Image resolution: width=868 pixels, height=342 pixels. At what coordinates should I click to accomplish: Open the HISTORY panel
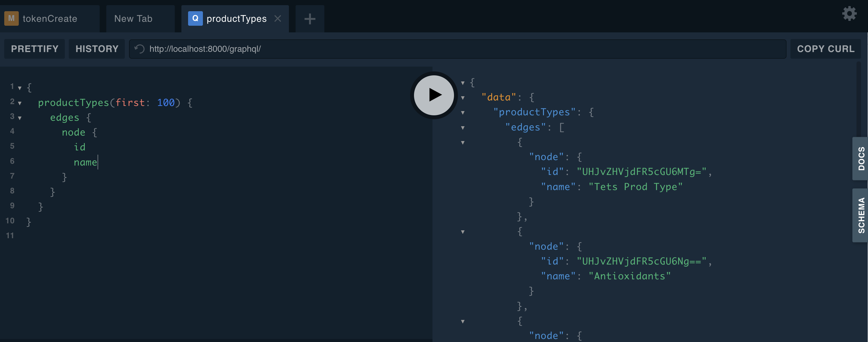click(x=97, y=49)
